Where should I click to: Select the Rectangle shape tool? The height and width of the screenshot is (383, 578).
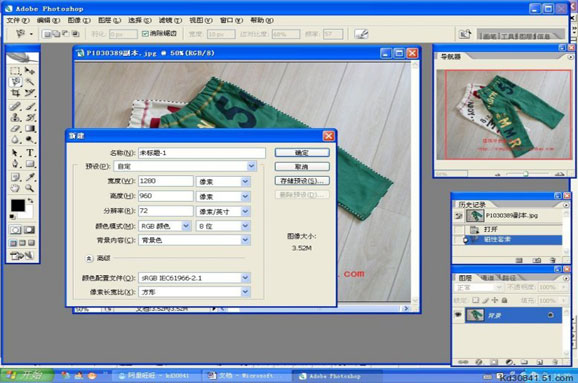30,163
